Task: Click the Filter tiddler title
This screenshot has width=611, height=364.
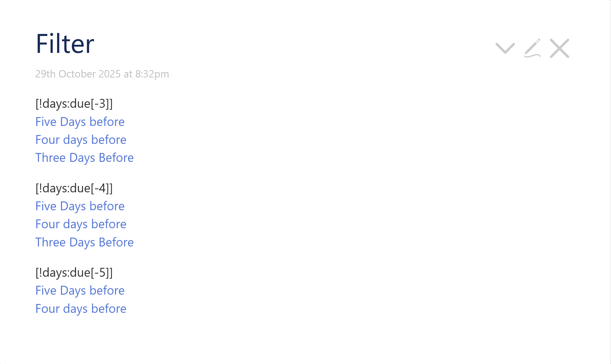Action: click(65, 44)
